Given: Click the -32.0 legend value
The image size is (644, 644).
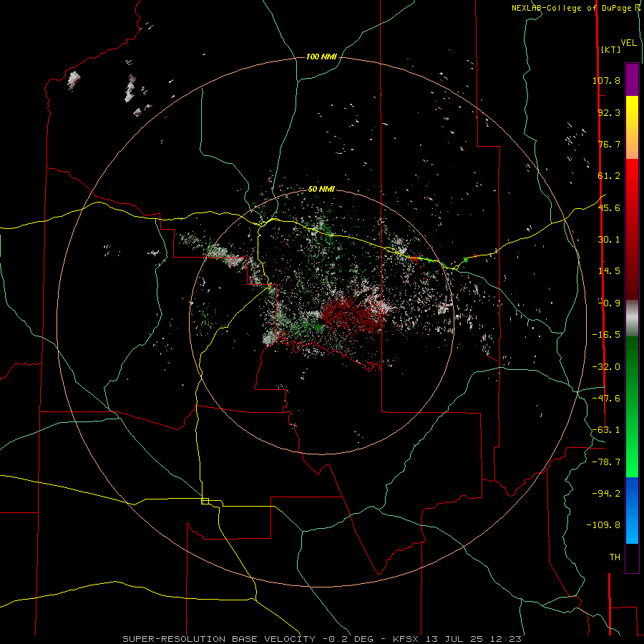Looking at the screenshot, I should (606, 367).
